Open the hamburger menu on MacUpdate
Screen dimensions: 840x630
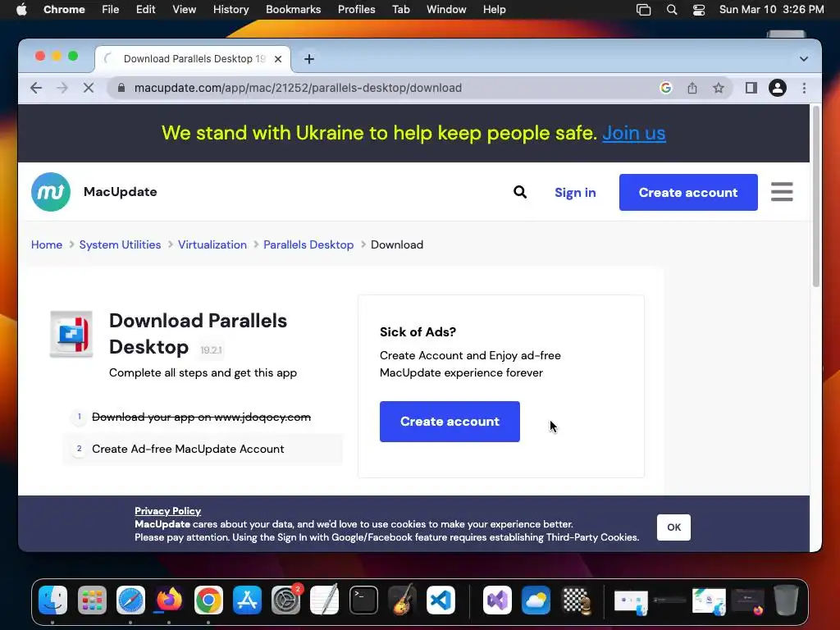click(782, 192)
